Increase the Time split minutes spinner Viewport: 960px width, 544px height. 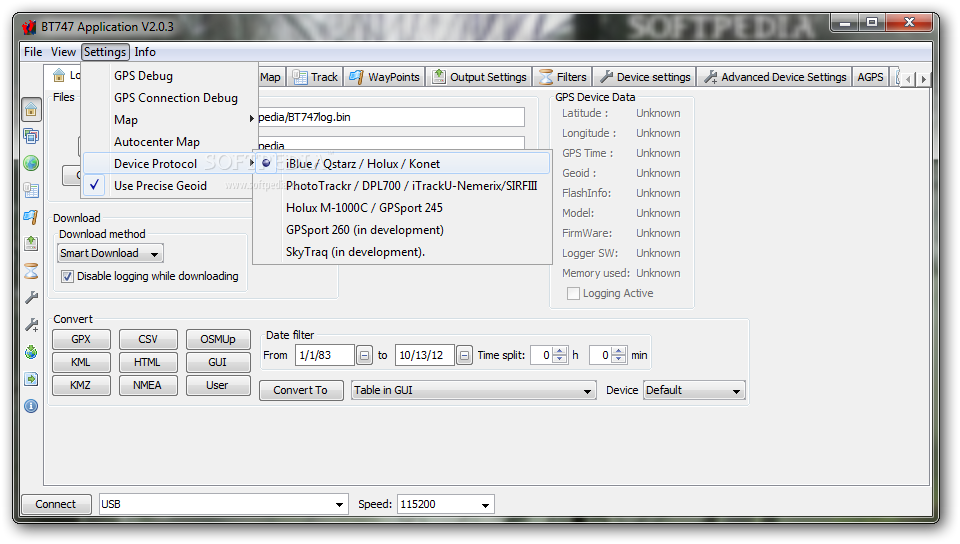point(619,351)
